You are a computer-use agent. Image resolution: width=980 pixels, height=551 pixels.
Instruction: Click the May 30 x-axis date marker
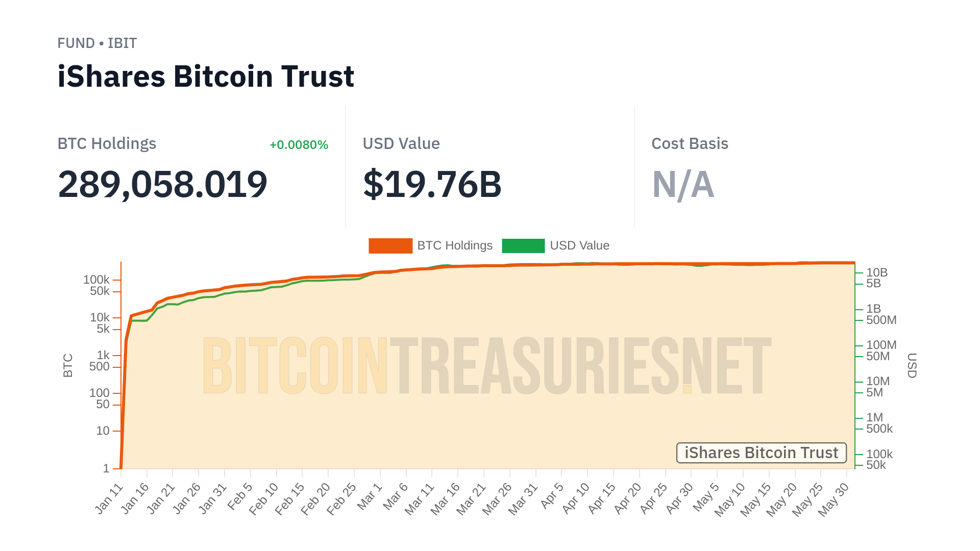(834, 499)
